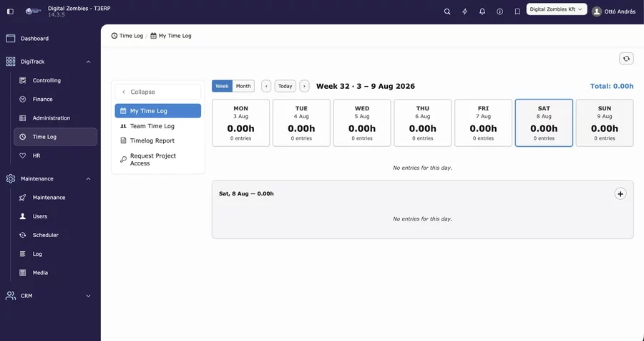Image resolution: width=644 pixels, height=341 pixels.
Task: Collapse the Time Log submenu panel
Action: 157,92
